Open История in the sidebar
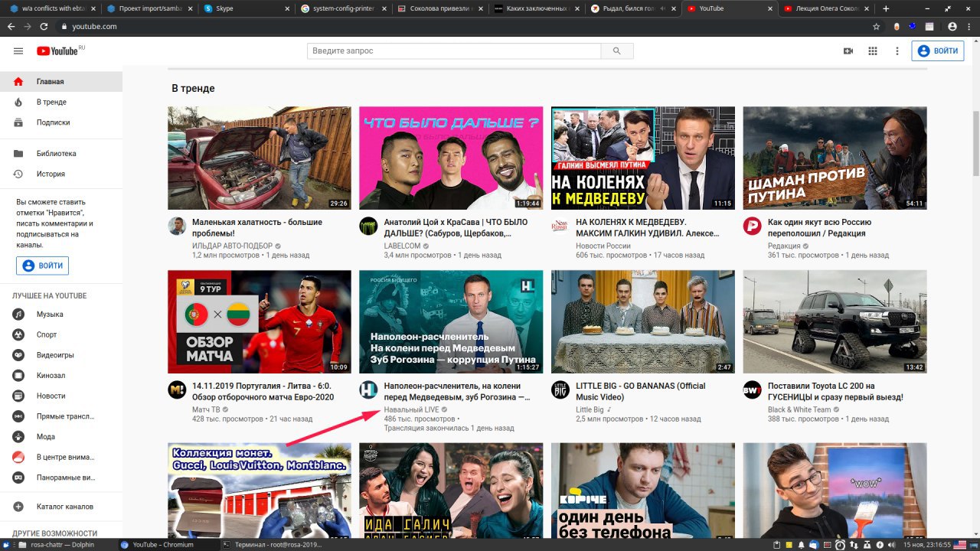980x551 pixels. (61, 174)
